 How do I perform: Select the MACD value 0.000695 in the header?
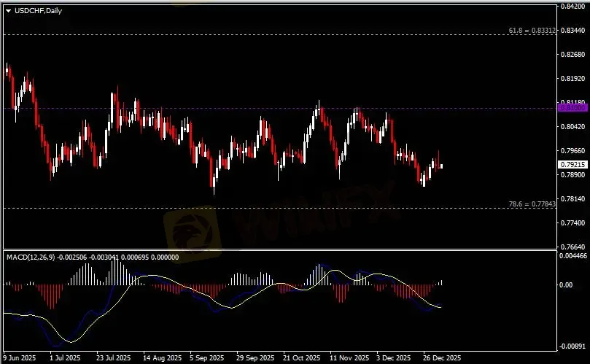point(135,257)
